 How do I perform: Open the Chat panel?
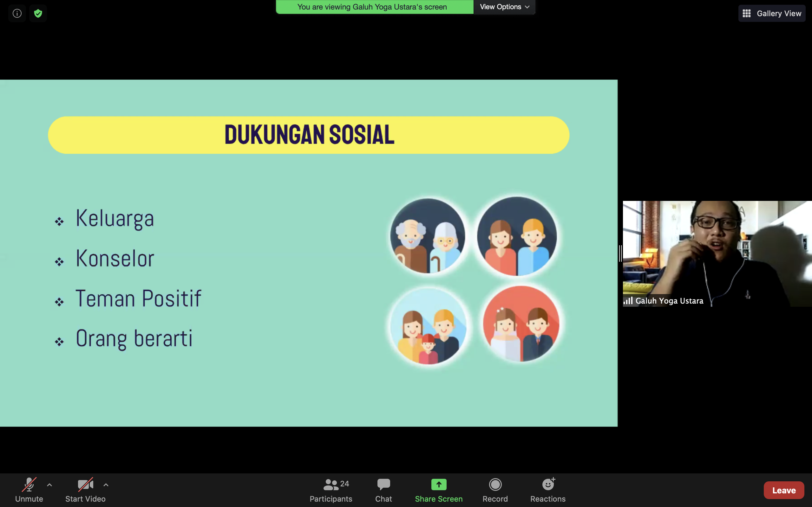[383, 490]
